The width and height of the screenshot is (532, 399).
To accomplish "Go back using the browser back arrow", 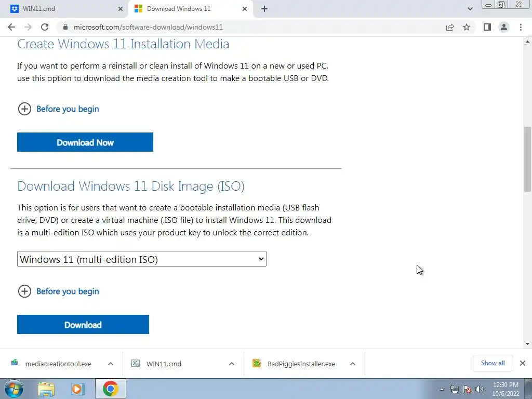I will (x=11, y=27).
